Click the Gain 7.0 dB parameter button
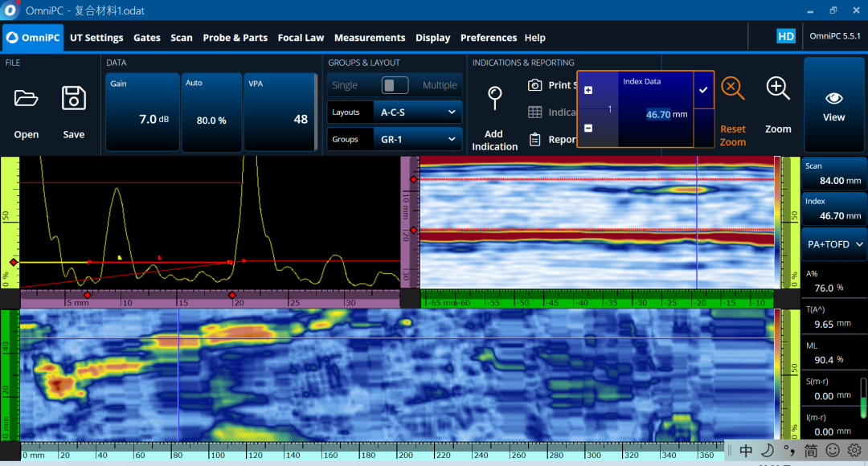 pyautogui.click(x=142, y=112)
